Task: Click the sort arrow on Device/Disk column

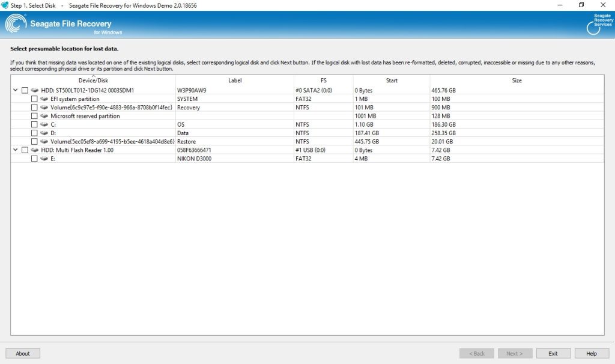Action: (x=94, y=77)
